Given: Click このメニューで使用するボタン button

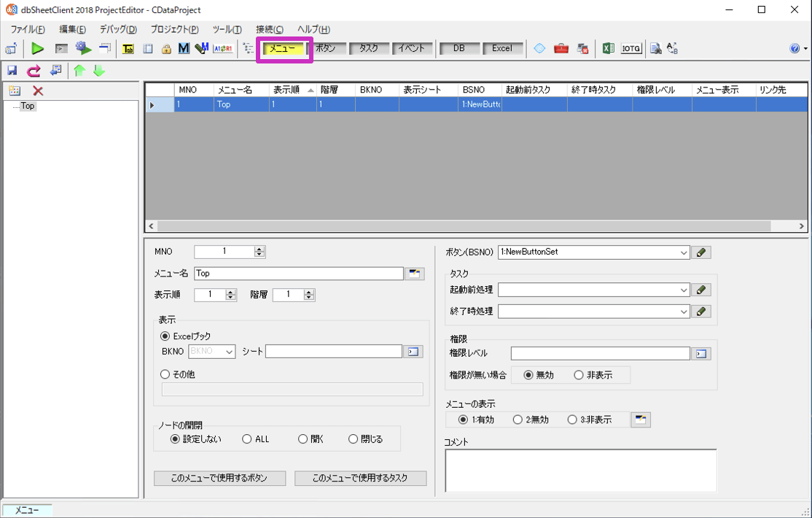Looking at the screenshot, I should point(219,479).
